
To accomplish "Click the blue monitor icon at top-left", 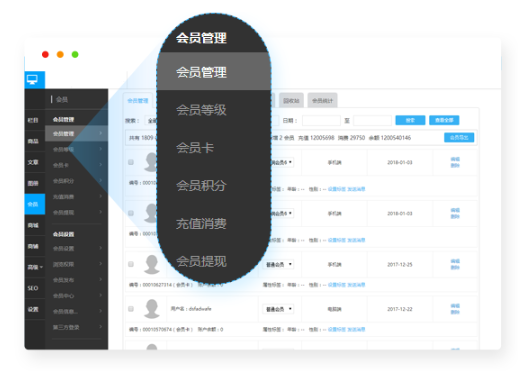I will click(33, 80).
